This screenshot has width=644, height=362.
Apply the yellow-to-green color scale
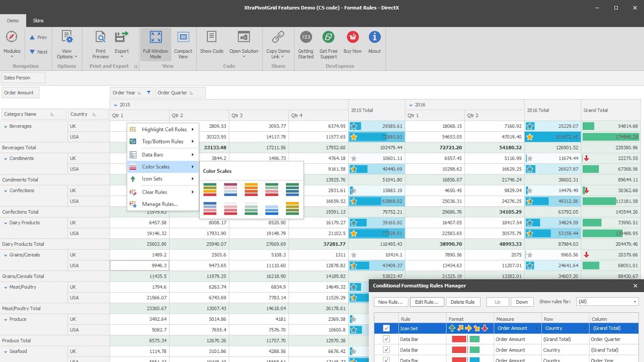[x=292, y=208]
